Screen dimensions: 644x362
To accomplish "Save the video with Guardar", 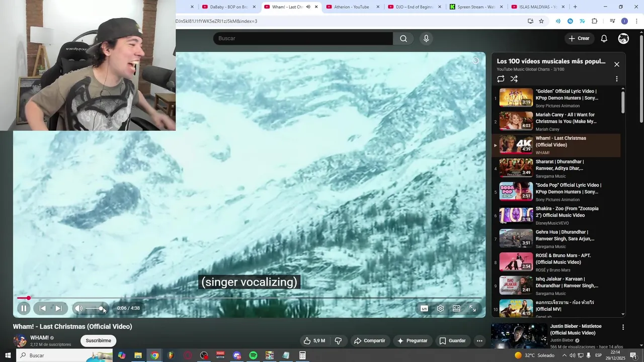I will pyautogui.click(x=452, y=340).
